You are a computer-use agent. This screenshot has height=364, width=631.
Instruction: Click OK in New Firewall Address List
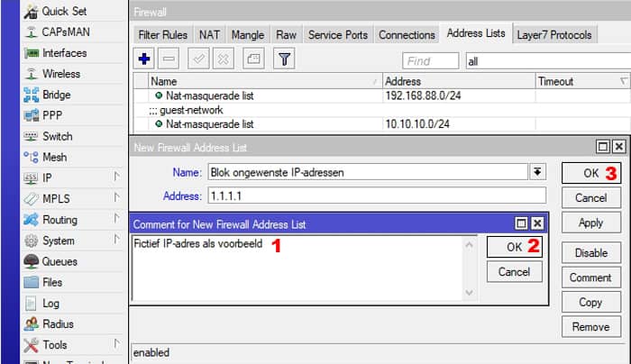(x=591, y=173)
